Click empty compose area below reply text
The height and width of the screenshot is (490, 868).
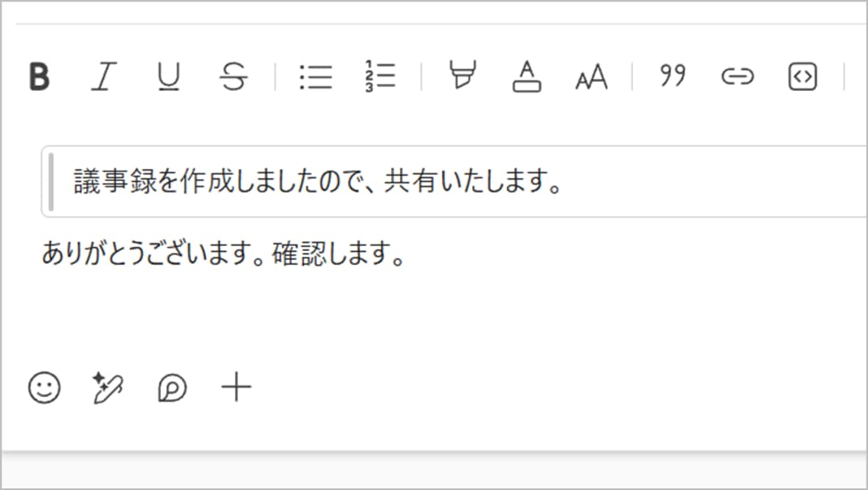(406, 317)
